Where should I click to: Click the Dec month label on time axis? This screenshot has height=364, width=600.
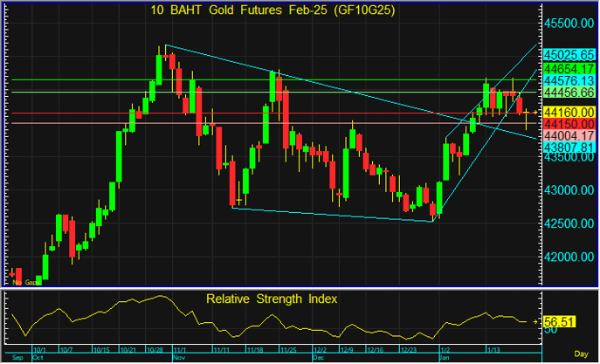coord(318,358)
